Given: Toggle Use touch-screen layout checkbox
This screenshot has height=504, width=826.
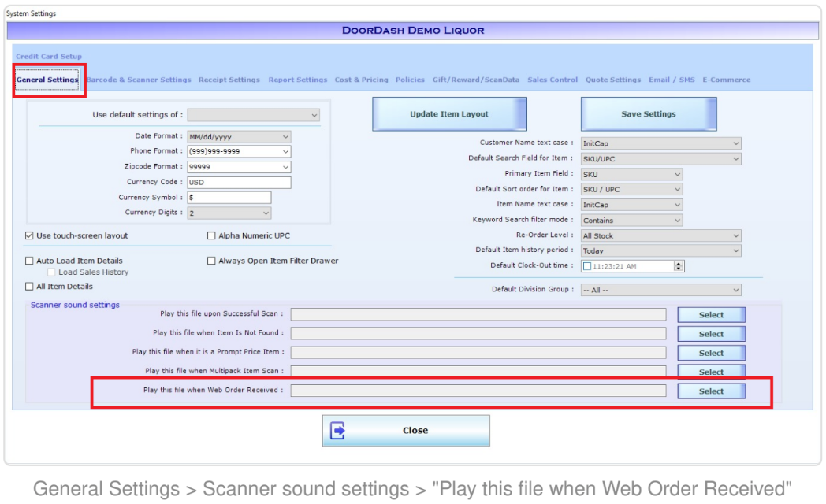Looking at the screenshot, I should 29,235.
